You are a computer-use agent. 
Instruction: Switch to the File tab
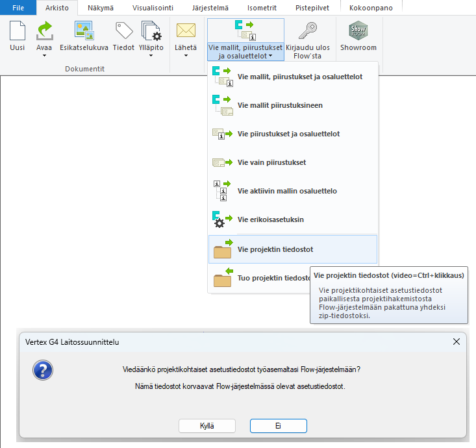[18, 8]
